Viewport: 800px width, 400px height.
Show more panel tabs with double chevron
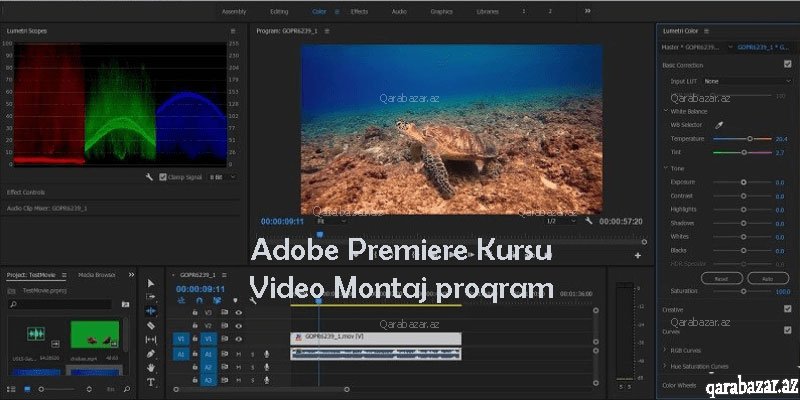[131, 275]
